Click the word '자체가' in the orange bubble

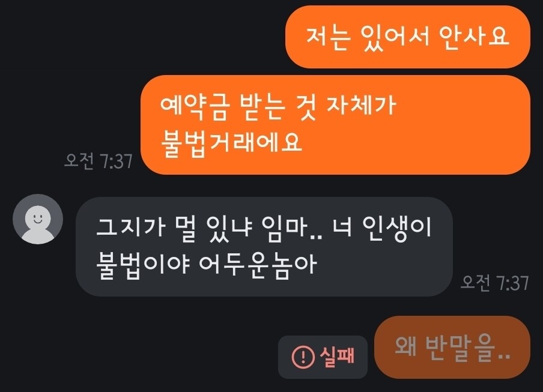coord(361,105)
